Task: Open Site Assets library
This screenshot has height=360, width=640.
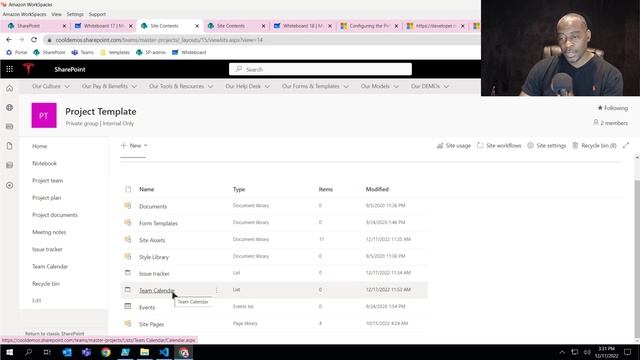Action: [152, 240]
